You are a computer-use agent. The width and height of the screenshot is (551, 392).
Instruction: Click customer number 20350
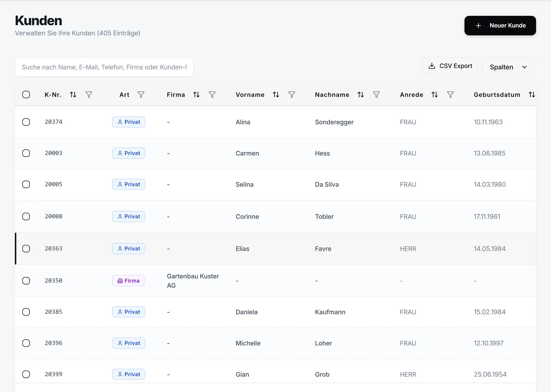pos(54,281)
